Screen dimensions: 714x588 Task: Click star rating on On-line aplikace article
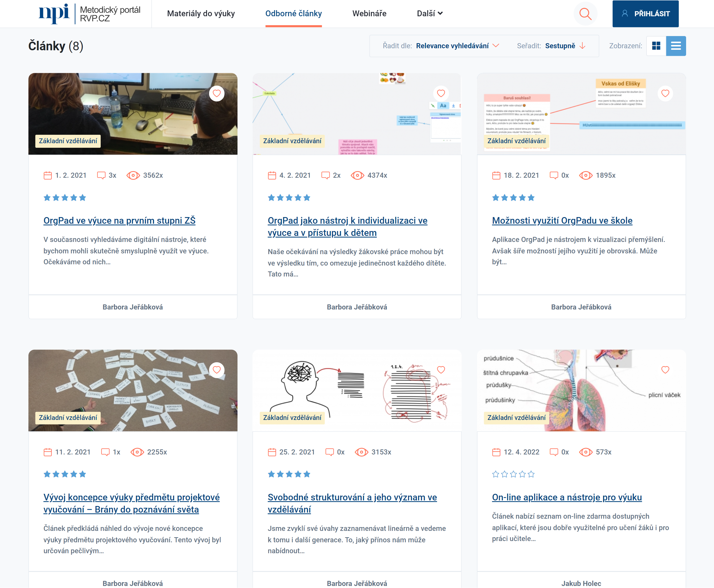click(513, 474)
